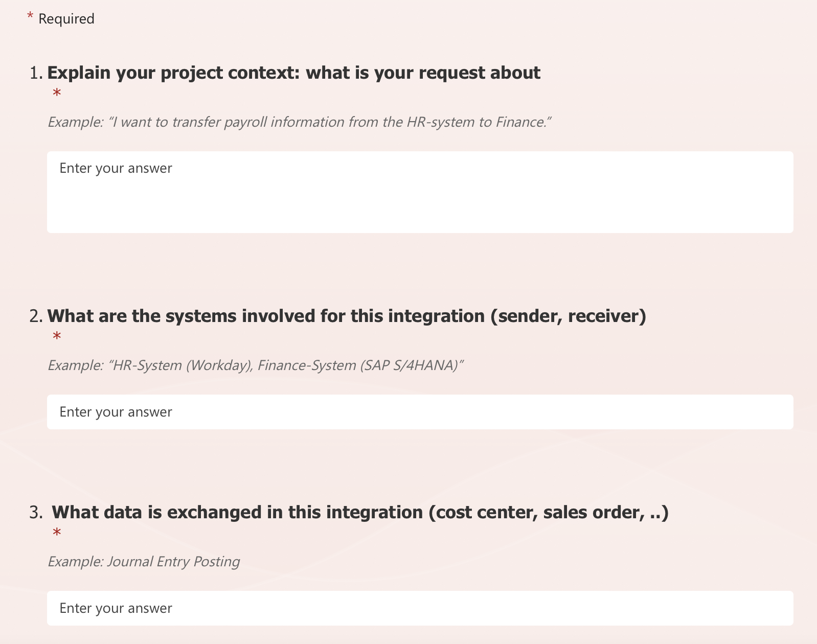This screenshot has width=817, height=644.
Task: Click the payroll information example text
Action: [300, 122]
